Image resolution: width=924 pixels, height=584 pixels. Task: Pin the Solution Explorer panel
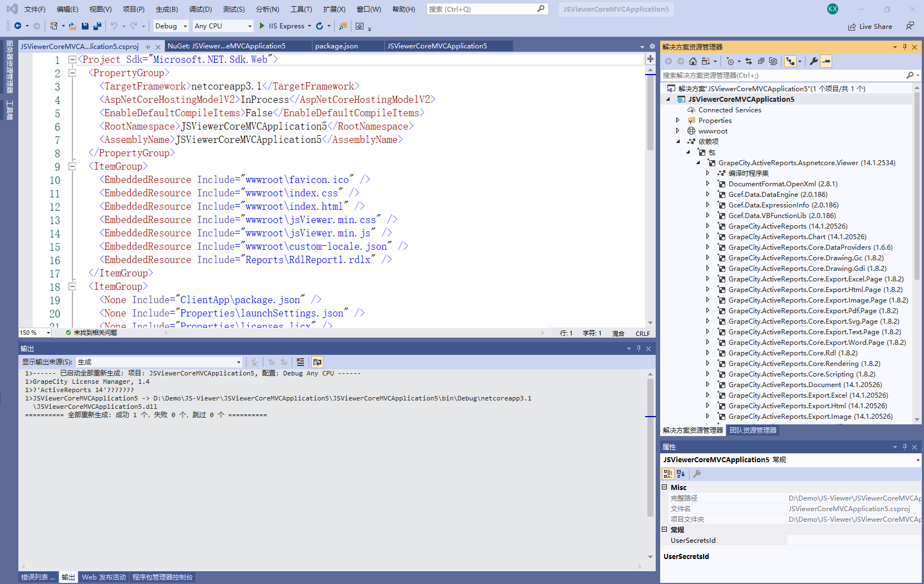(x=905, y=47)
